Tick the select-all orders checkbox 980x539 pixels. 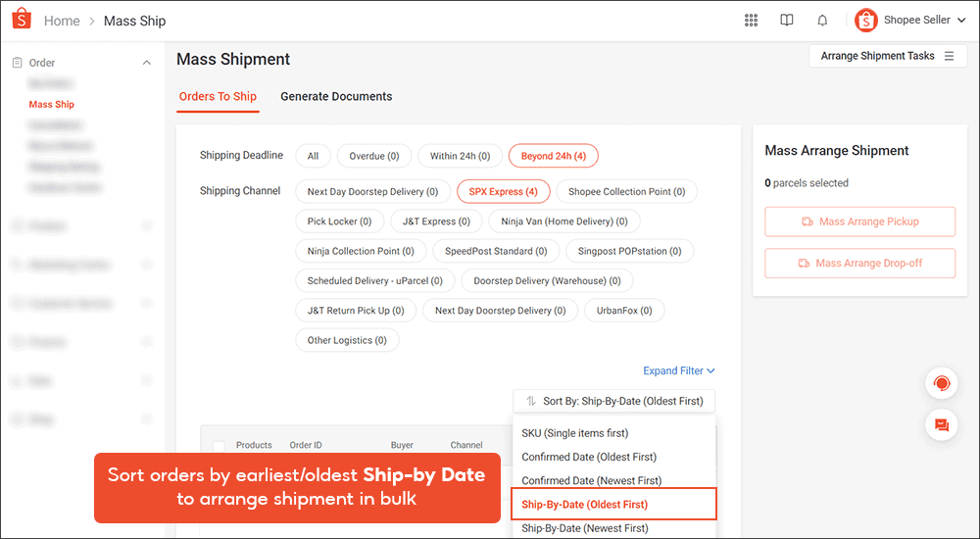[x=219, y=446]
